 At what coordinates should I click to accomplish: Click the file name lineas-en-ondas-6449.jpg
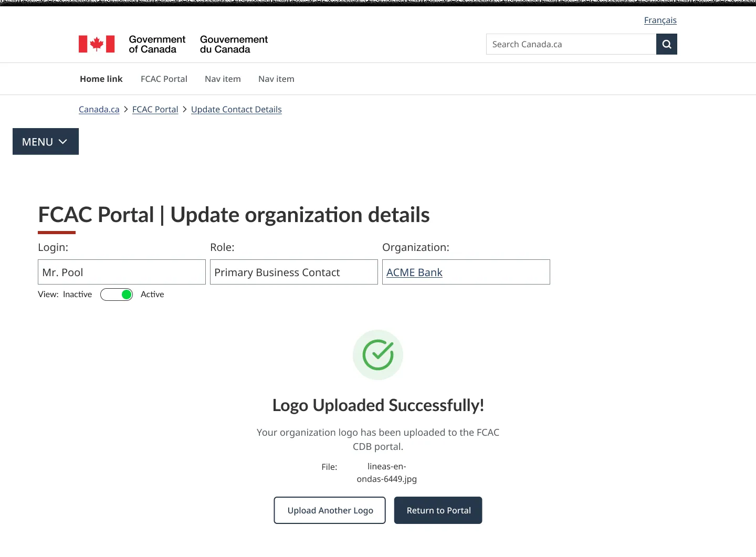click(387, 472)
